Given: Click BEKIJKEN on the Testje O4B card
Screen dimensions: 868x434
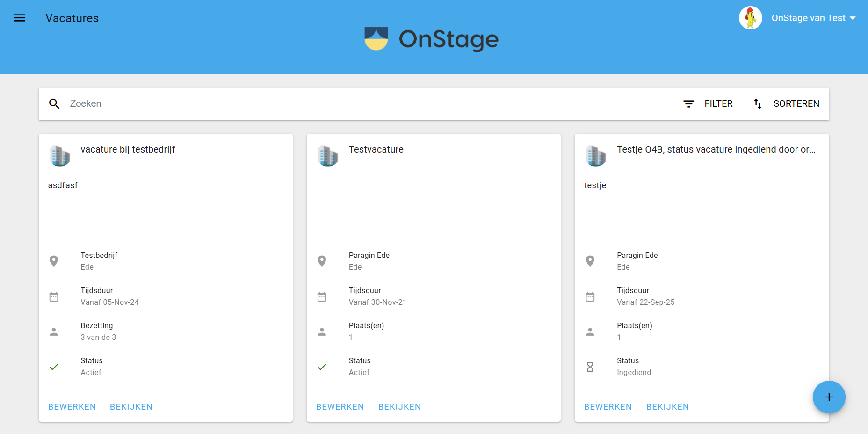Looking at the screenshot, I should [x=667, y=407].
